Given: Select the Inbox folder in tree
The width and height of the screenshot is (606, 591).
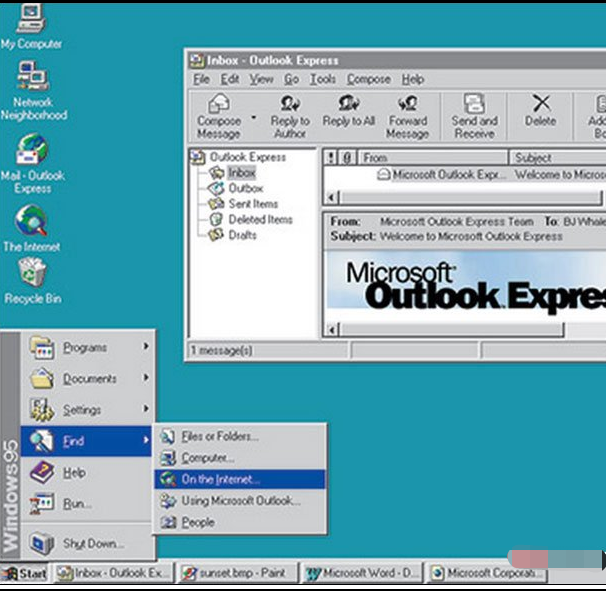Looking at the screenshot, I should [232, 172].
